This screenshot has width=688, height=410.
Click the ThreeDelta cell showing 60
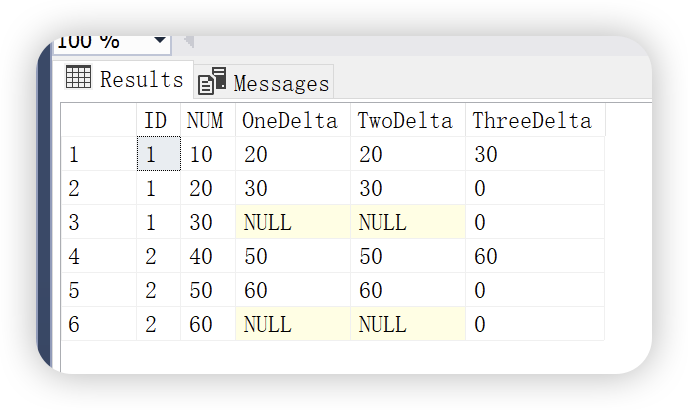pos(533,256)
